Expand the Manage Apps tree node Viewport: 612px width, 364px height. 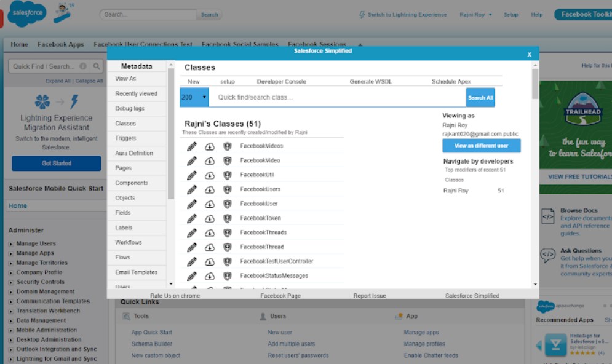(11, 253)
